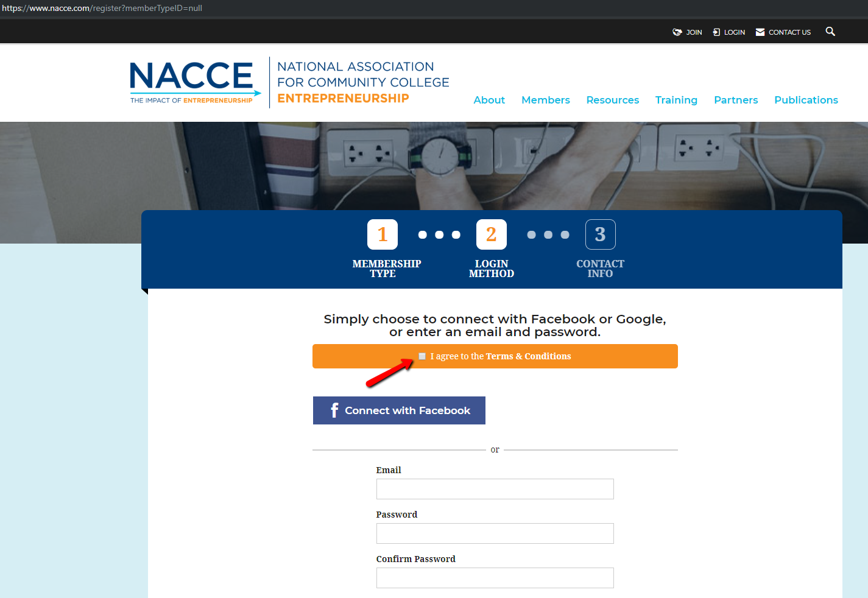
Task: Open the Resources menu
Action: click(x=613, y=100)
